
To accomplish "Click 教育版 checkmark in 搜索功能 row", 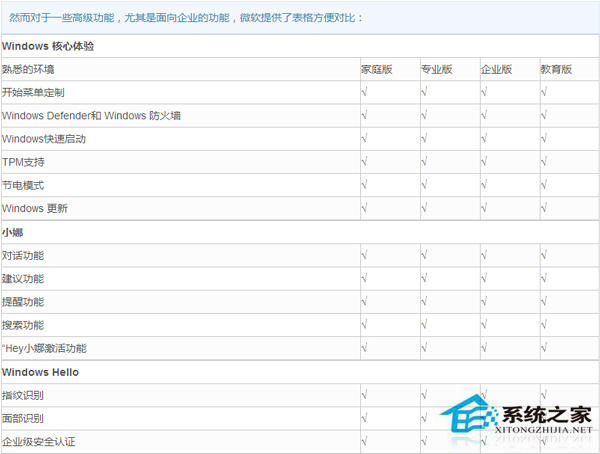I will coord(544,325).
